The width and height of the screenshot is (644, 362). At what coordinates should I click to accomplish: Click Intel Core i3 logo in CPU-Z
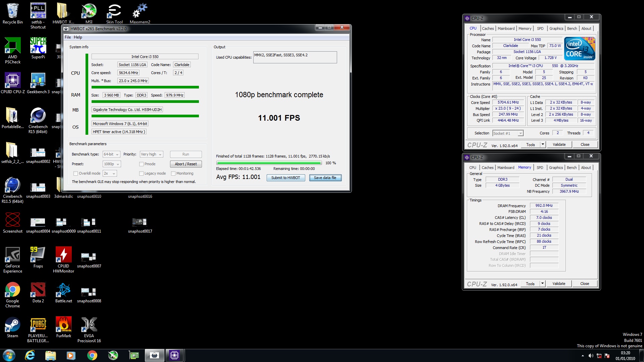click(x=580, y=48)
